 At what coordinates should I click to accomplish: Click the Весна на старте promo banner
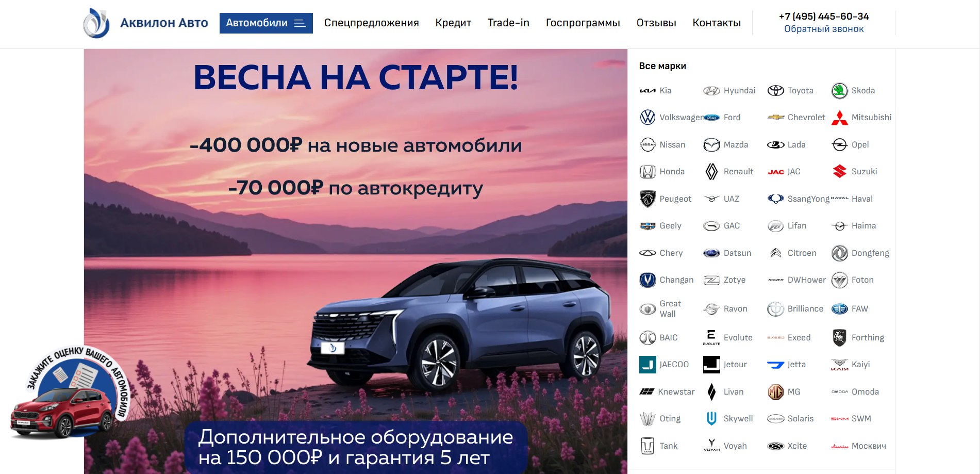pos(356,261)
